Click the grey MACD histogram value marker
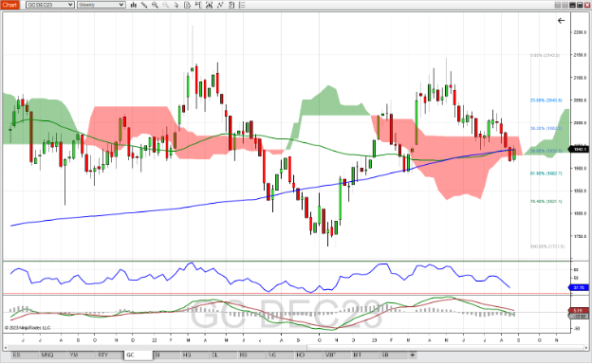Screen dimensions: 592x364 (x=579, y=316)
